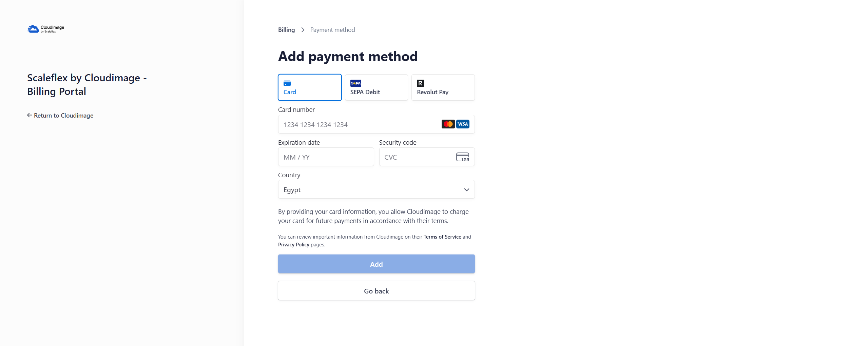868x346 pixels.
Task: Click the Revolut Pay logo icon
Action: [x=420, y=83]
